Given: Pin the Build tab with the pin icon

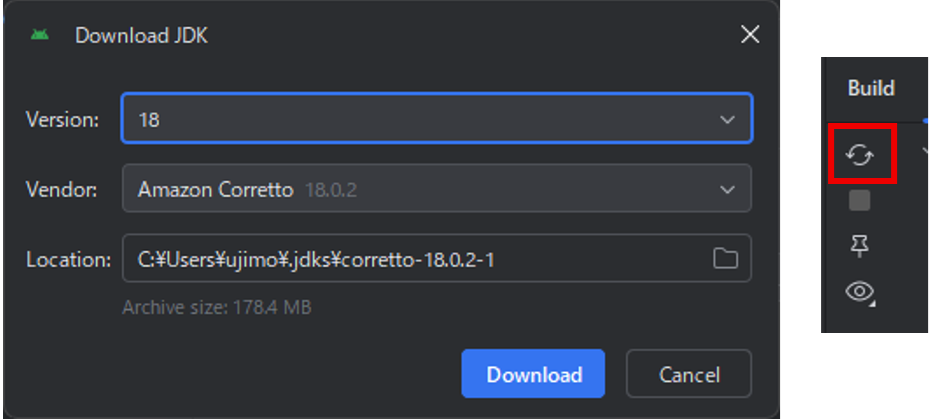Looking at the screenshot, I should 859,246.
